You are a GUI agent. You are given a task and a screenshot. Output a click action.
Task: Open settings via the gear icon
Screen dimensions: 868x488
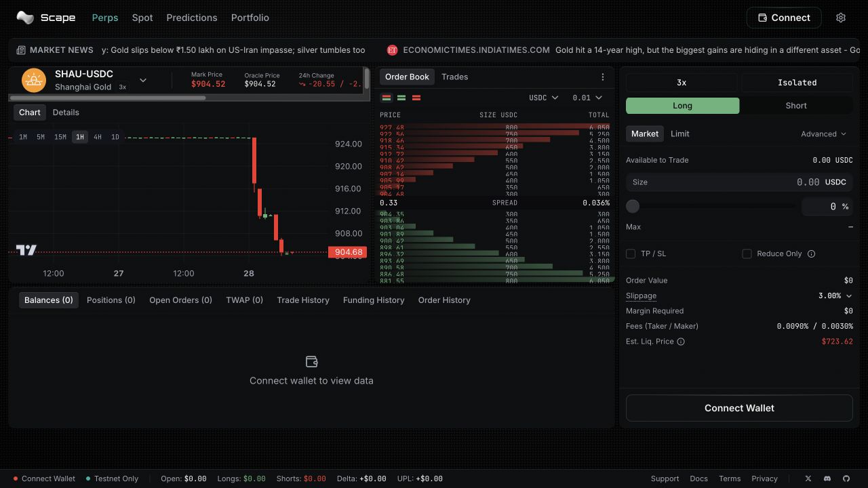841,18
